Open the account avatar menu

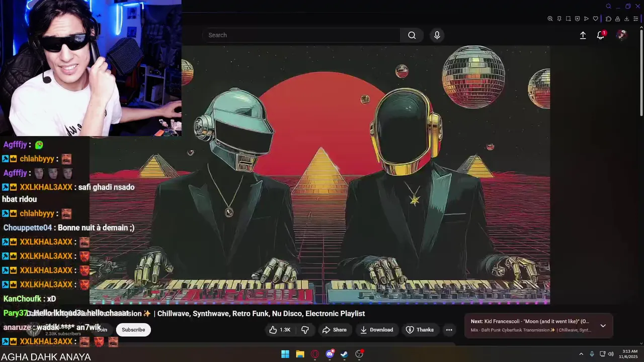tap(622, 35)
